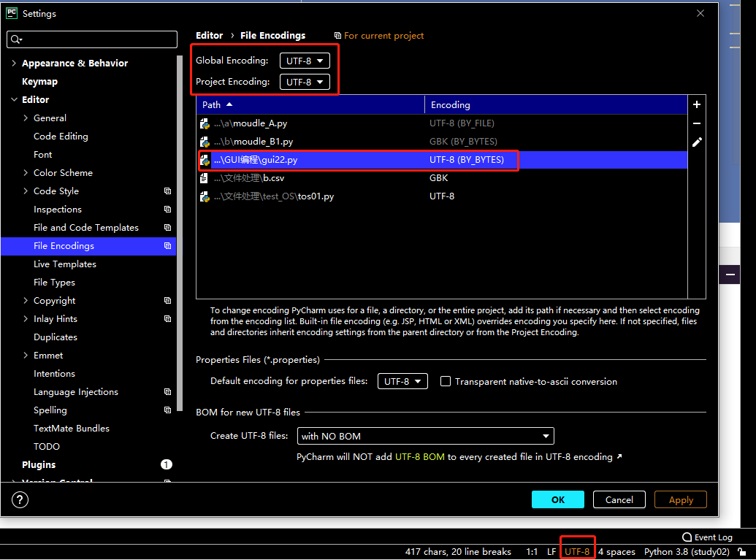Viewport: 756px width, 560px height.
Task: Click the 1:1 cursor position in status bar
Action: (532, 552)
